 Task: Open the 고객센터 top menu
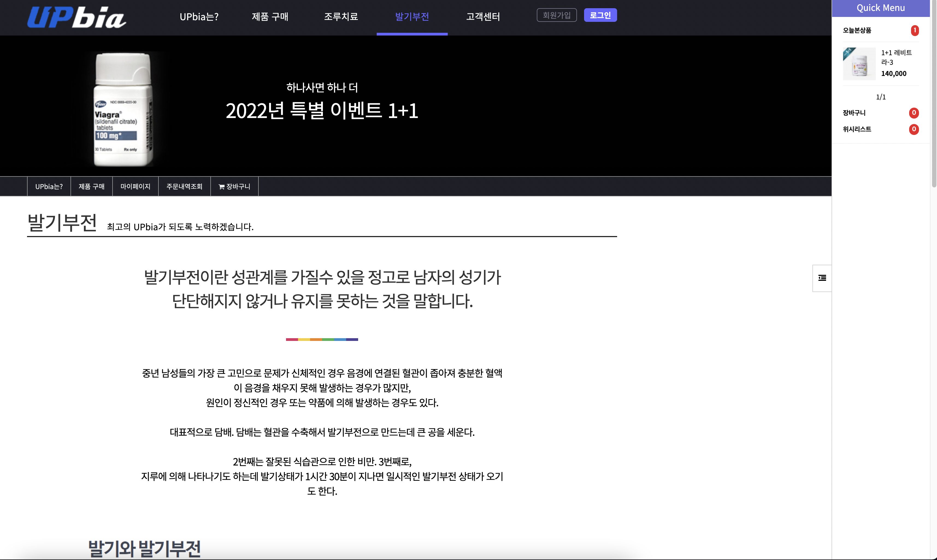pos(483,17)
